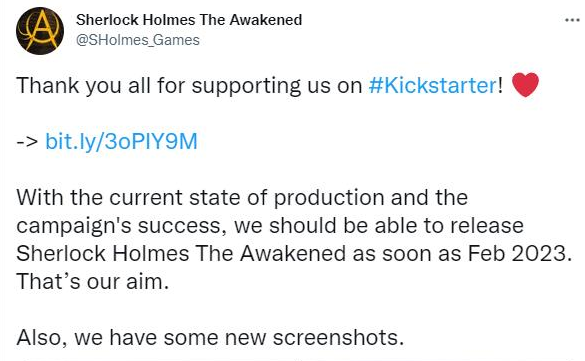Click the 'With the current state of production' line
585x361 pixels.
(242, 198)
